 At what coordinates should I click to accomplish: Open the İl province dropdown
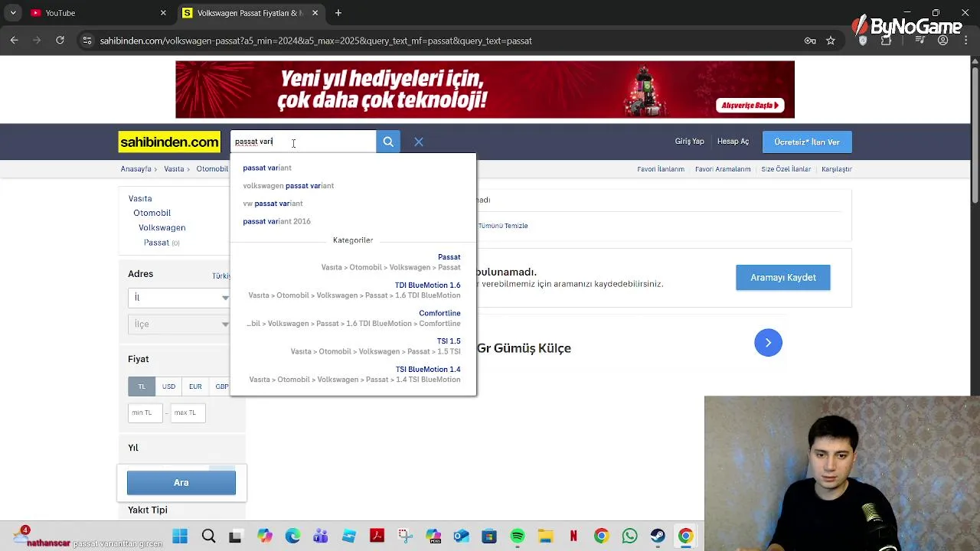[x=180, y=297]
